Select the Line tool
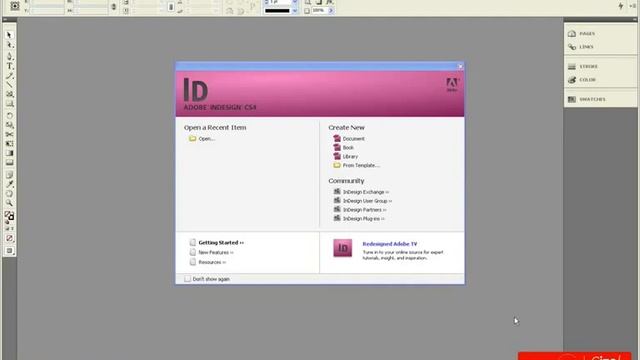 (9, 84)
